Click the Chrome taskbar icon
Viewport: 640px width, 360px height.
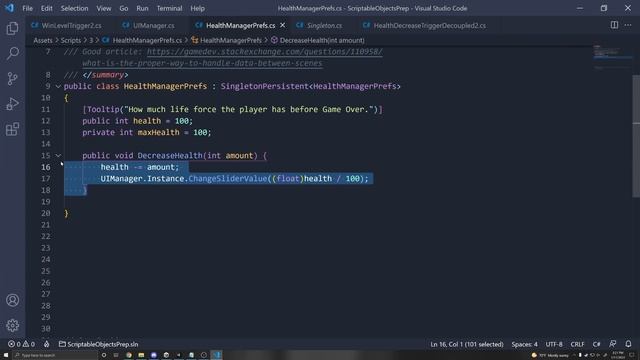[129, 355]
